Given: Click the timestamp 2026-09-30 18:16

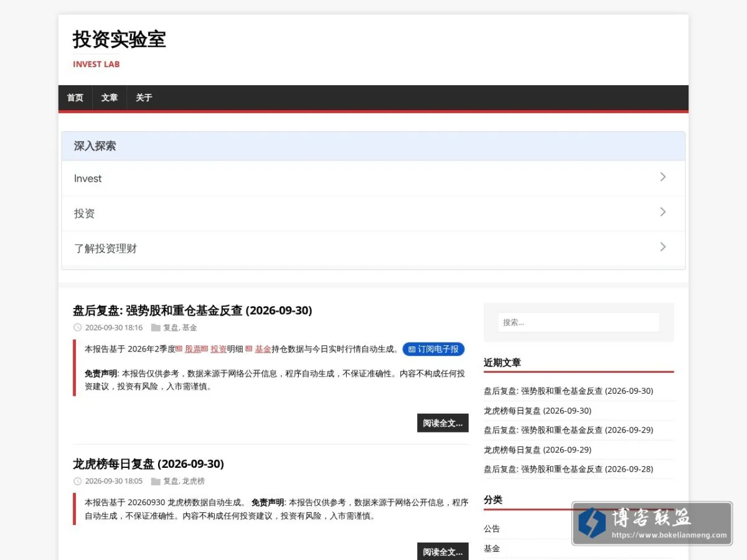Looking at the screenshot, I should tap(114, 327).
